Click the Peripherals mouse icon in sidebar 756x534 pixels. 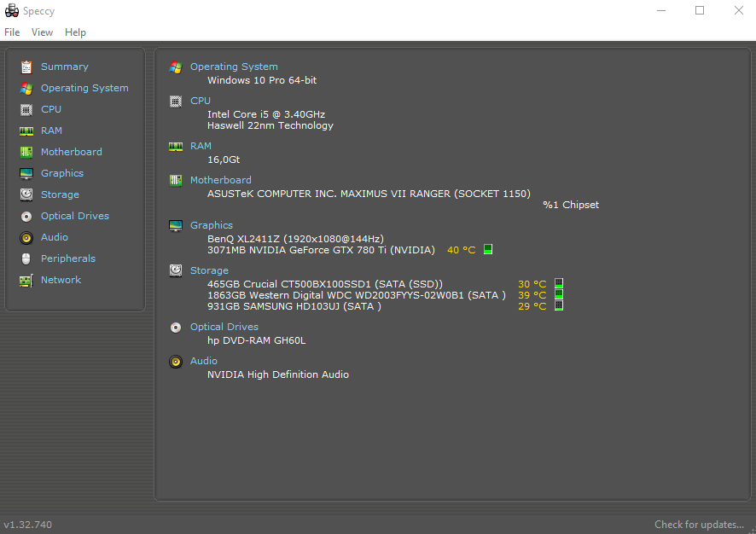[x=26, y=258]
